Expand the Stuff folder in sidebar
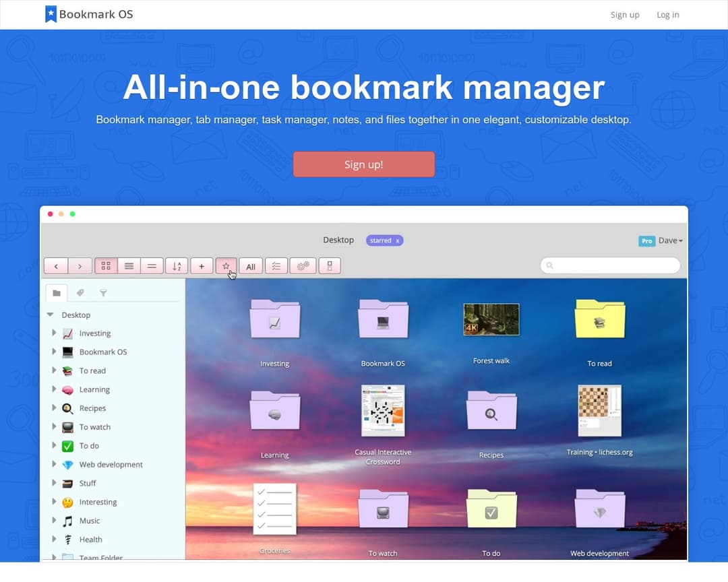This screenshot has height=582, width=728. click(x=54, y=483)
